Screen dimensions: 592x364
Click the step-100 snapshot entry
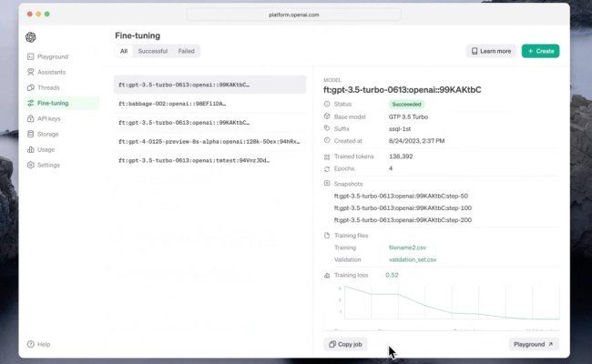coord(403,207)
